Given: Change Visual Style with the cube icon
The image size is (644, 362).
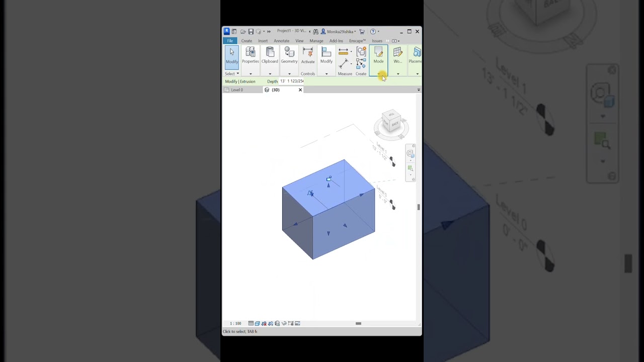Looking at the screenshot, I should tap(257, 323).
